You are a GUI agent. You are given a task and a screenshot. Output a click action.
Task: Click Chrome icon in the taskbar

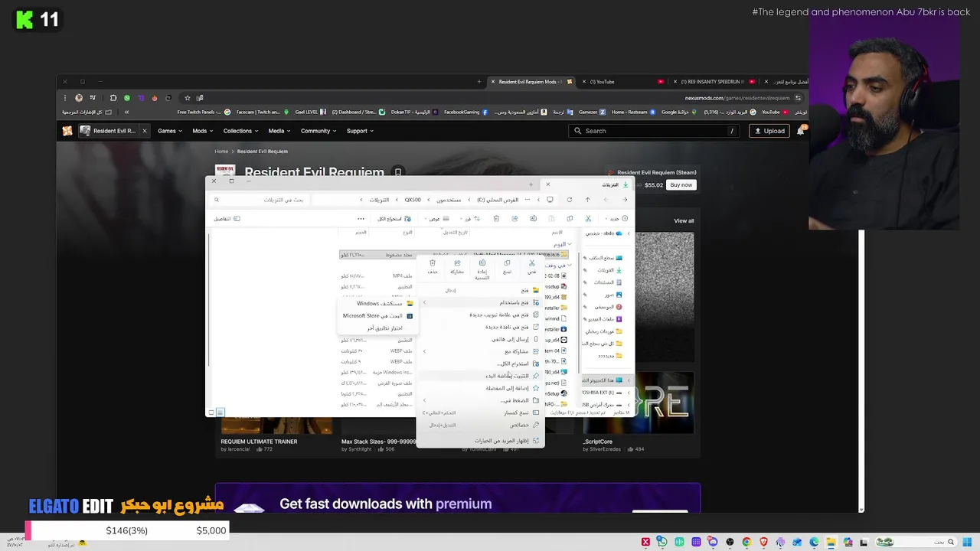point(746,543)
